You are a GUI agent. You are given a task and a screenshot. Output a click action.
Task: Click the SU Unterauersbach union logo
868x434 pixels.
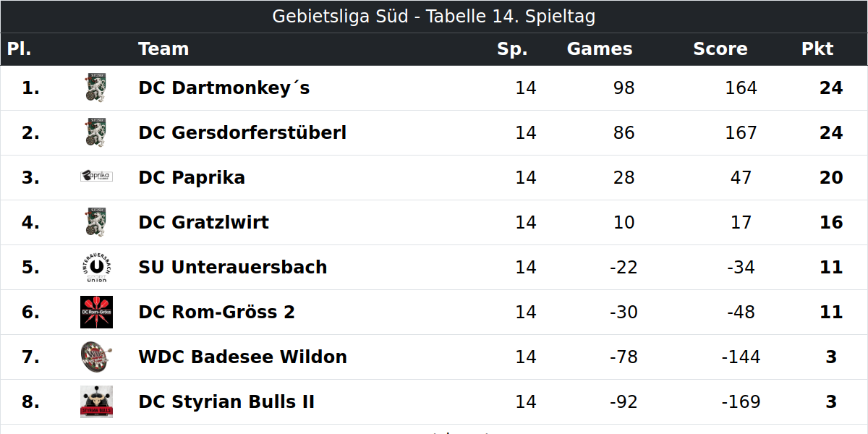pos(96,267)
